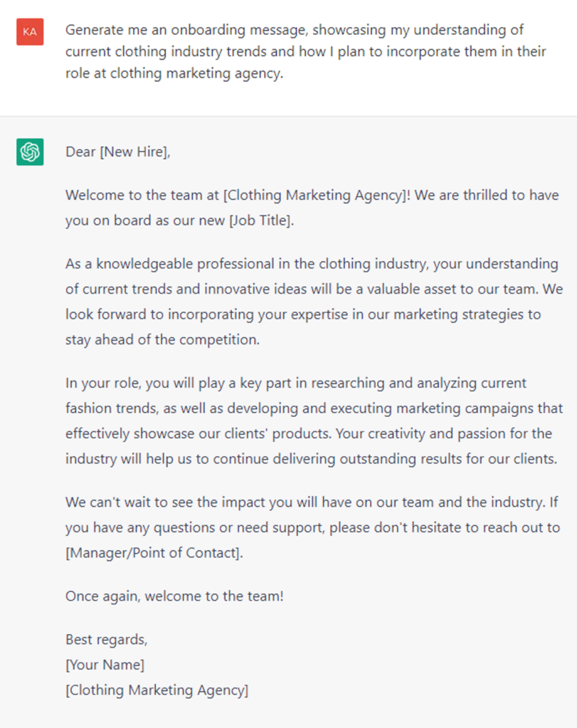
Task: Click the words "fashion trends" in the response
Action: click(105, 409)
